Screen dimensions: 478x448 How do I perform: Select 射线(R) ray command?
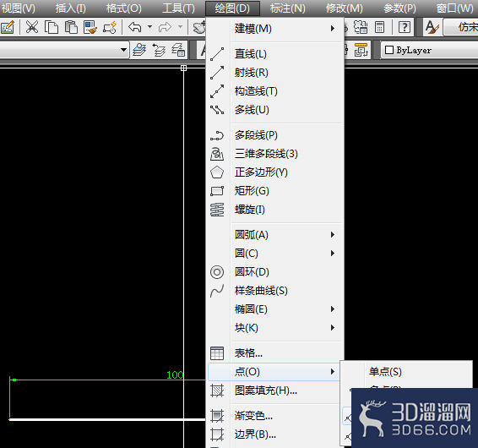click(x=275, y=73)
